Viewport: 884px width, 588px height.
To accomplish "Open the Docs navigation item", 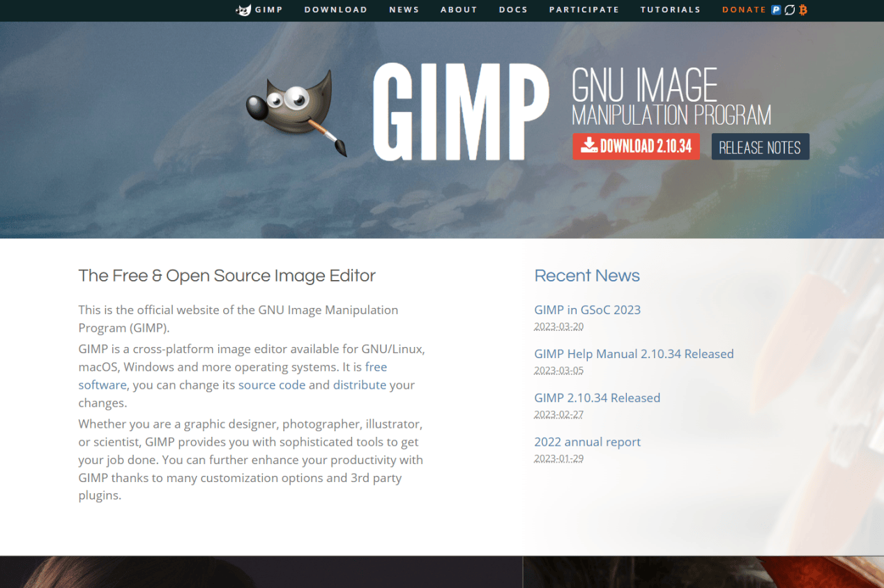I will click(x=513, y=10).
